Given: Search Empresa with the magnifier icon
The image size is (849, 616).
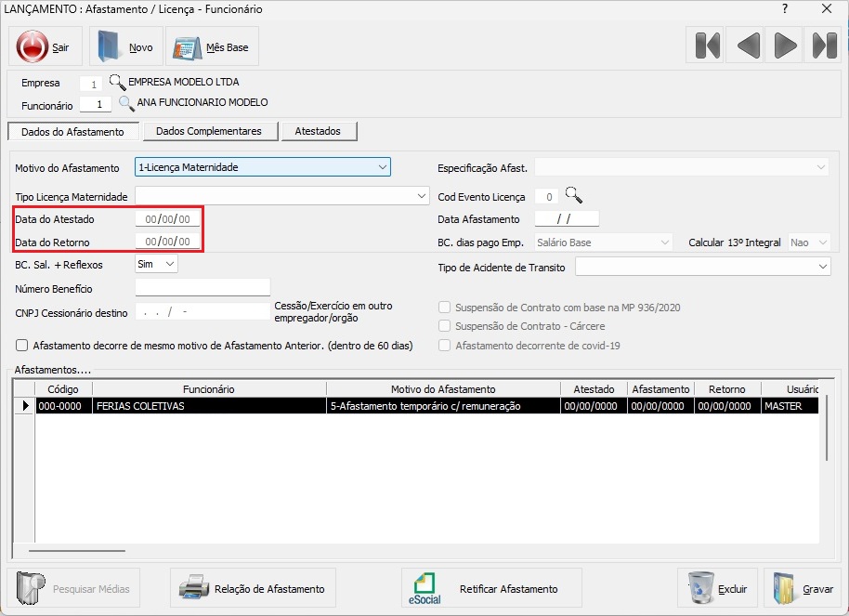Looking at the screenshot, I should click(x=118, y=82).
